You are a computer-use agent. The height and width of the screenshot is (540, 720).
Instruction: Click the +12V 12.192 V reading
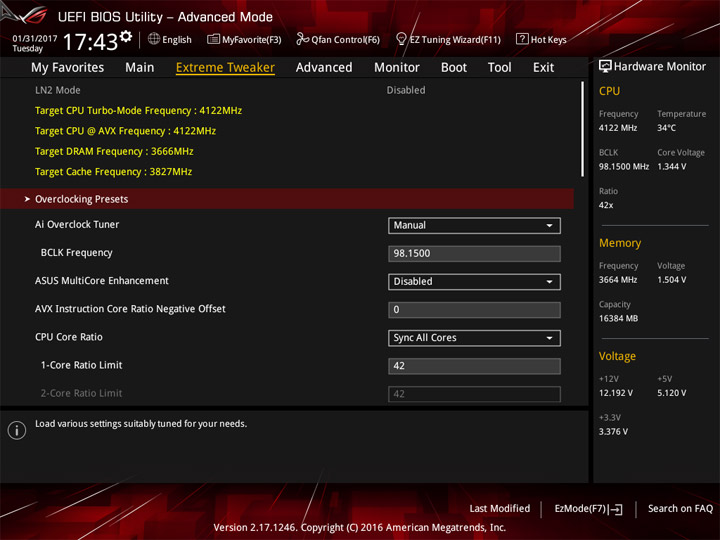click(615, 393)
